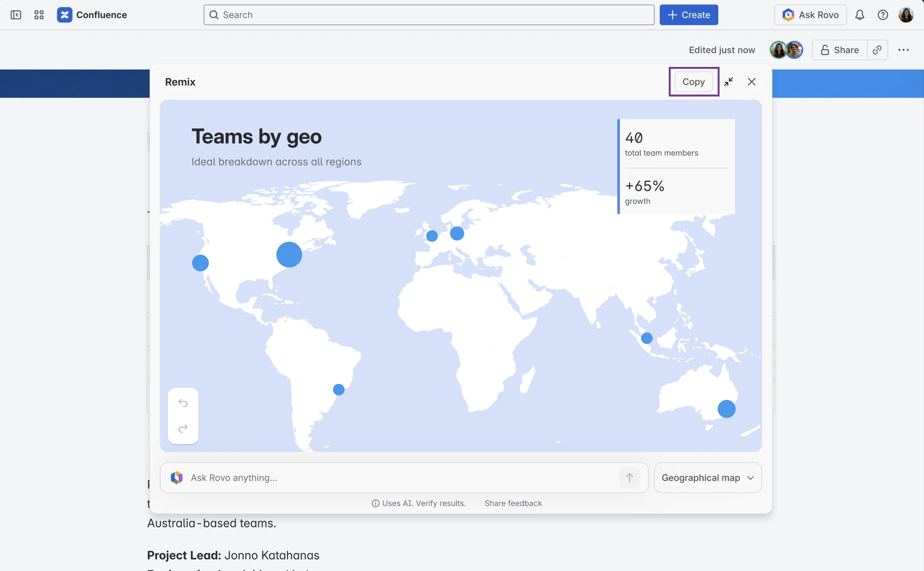Click the Rovo logo in the prompt bar
This screenshot has height=571, width=924.
177,478
